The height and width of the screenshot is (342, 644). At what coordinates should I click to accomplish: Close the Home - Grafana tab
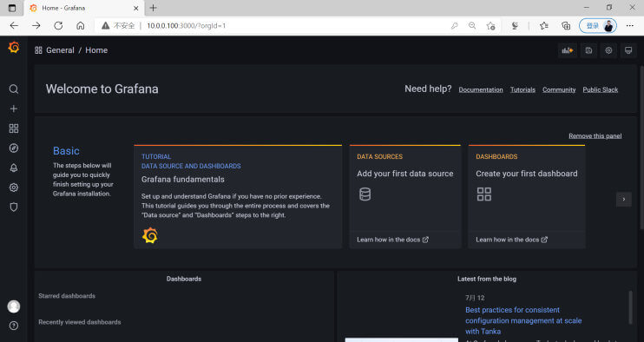136,8
